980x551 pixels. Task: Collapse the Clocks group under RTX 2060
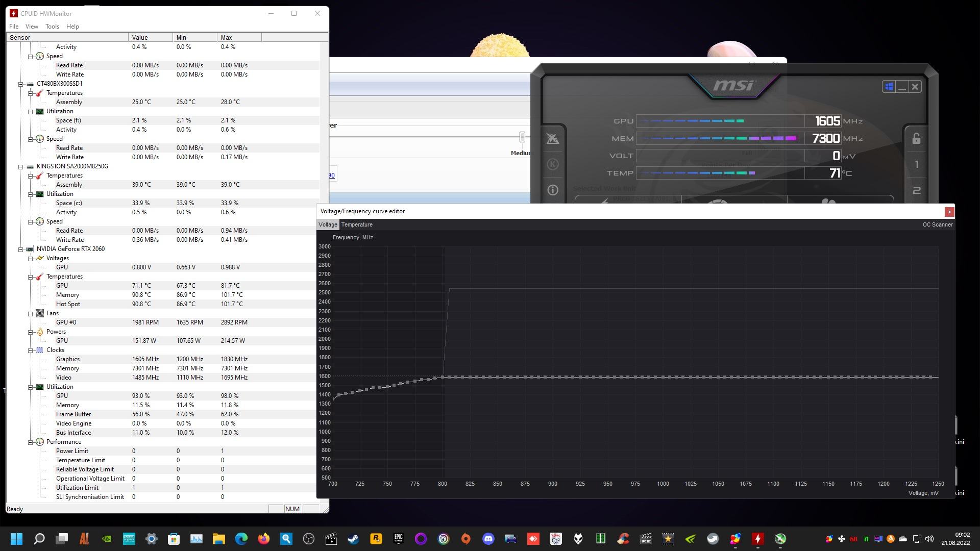[x=30, y=350]
